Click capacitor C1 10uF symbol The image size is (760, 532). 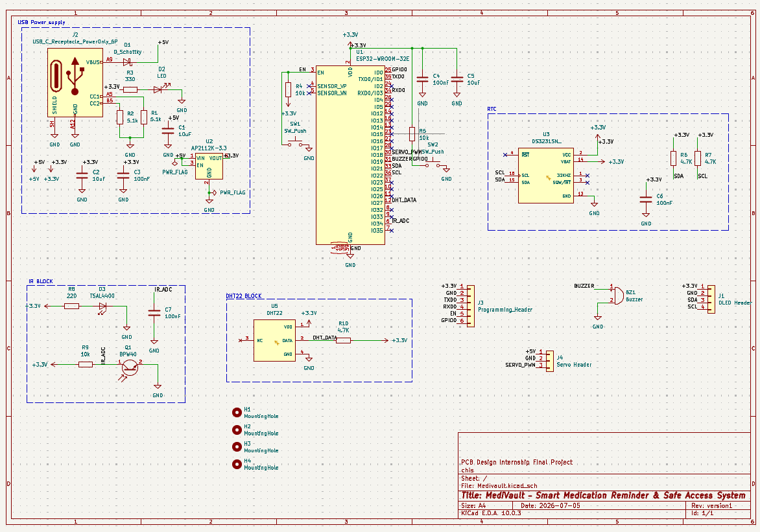pos(168,131)
